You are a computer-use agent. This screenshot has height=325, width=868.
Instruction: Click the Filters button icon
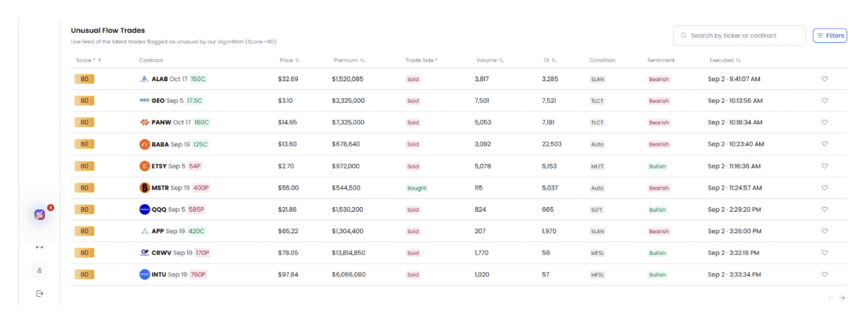pos(820,36)
